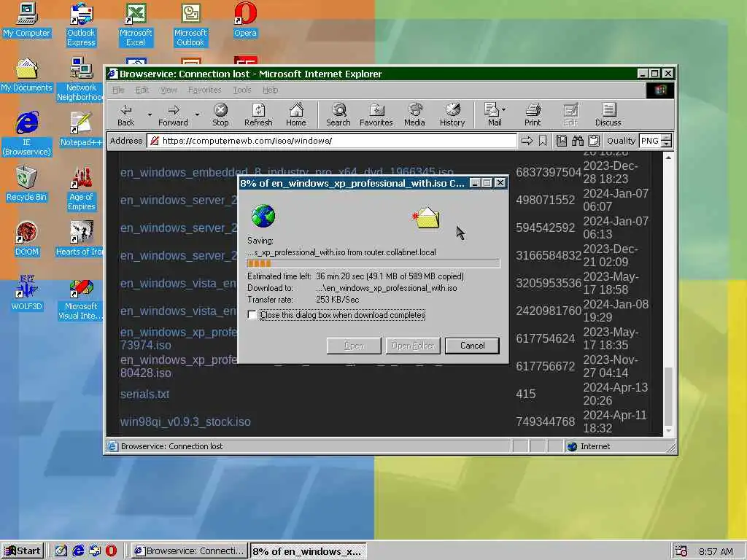Launch Internet Explorer from Quick Launch
This screenshot has height=560, width=747.
coord(78,551)
